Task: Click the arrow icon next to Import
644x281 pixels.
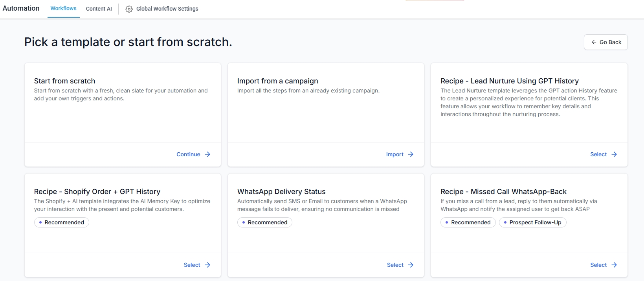Action: pyautogui.click(x=411, y=154)
